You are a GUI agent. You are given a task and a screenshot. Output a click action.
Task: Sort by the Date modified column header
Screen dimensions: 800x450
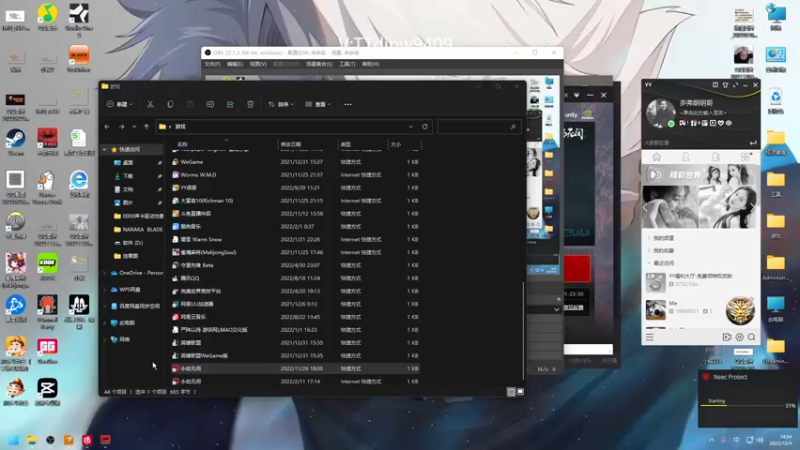(308, 144)
